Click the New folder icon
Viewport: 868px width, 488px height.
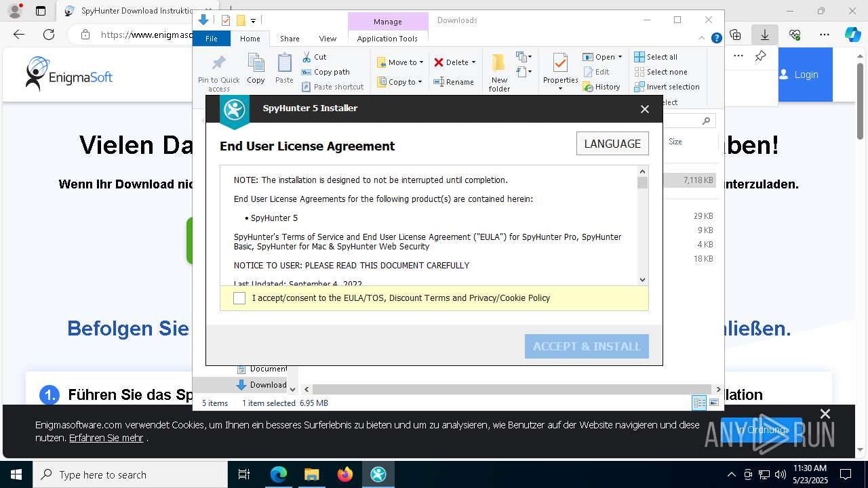pyautogui.click(x=499, y=63)
